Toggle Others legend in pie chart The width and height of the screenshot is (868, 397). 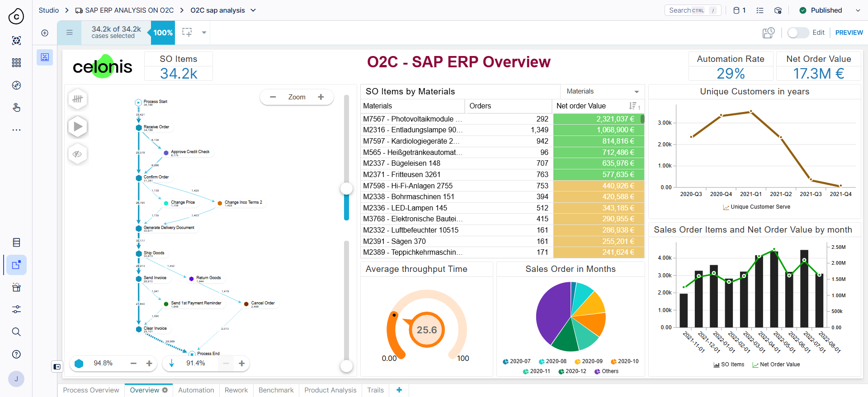[x=606, y=371]
